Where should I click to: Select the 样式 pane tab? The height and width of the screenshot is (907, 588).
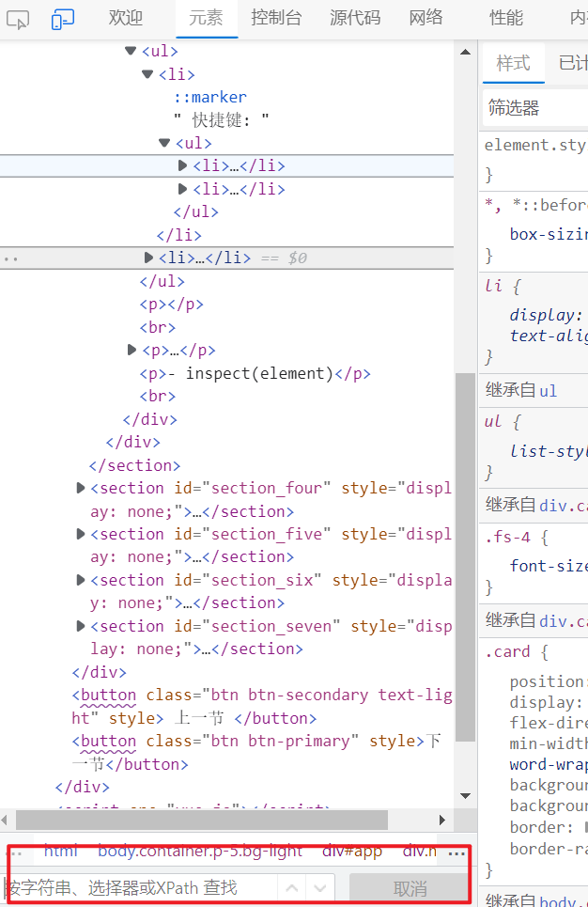pos(513,63)
